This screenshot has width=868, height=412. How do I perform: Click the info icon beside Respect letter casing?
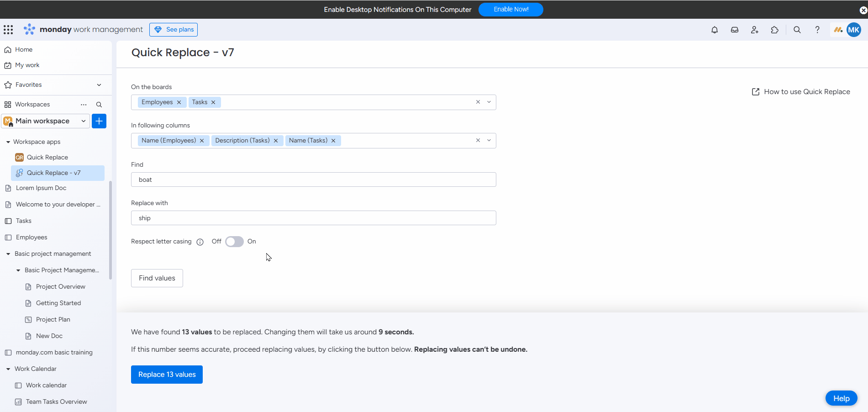(200, 242)
